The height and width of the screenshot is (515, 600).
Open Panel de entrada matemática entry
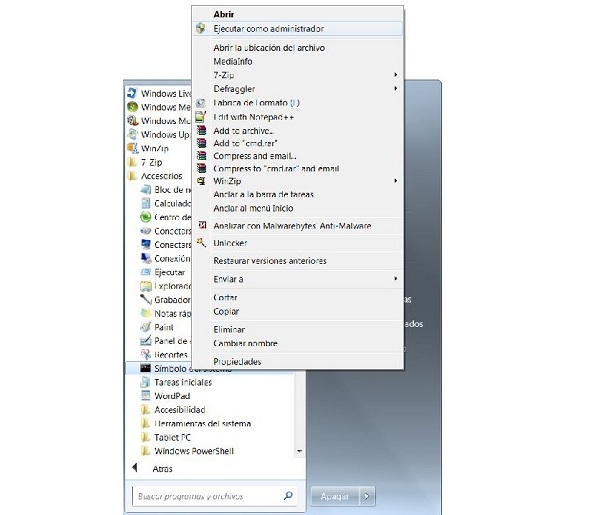click(x=166, y=341)
